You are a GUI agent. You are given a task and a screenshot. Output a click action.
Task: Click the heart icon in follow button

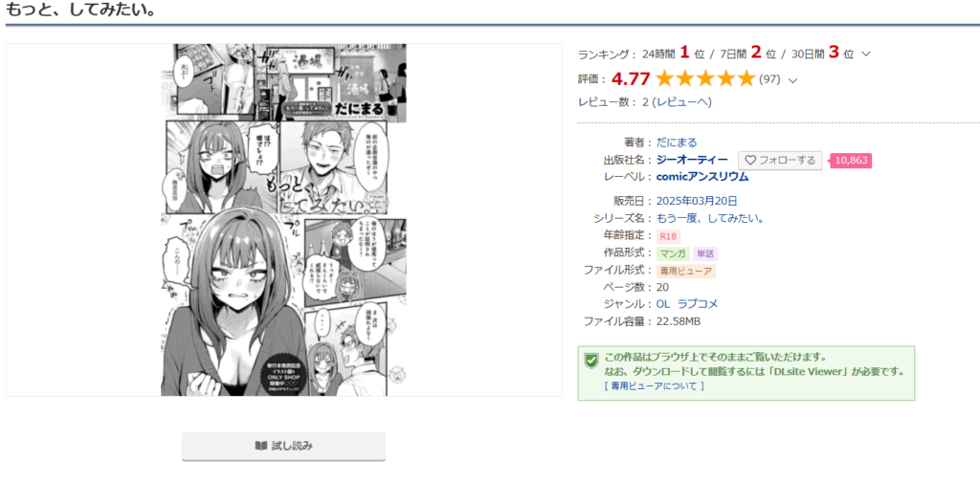750,161
